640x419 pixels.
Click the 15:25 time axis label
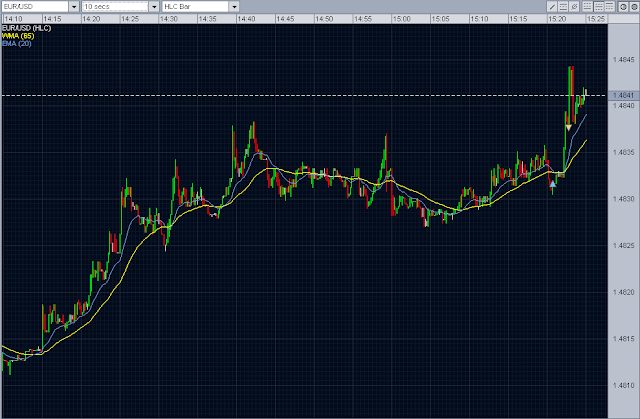click(596, 19)
